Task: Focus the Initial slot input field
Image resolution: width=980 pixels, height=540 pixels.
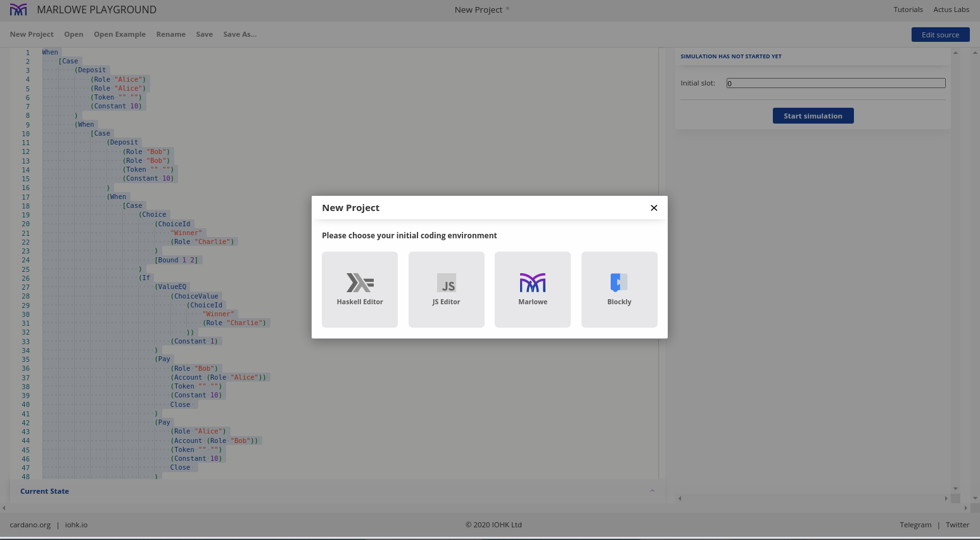Action: coord(836,83)
